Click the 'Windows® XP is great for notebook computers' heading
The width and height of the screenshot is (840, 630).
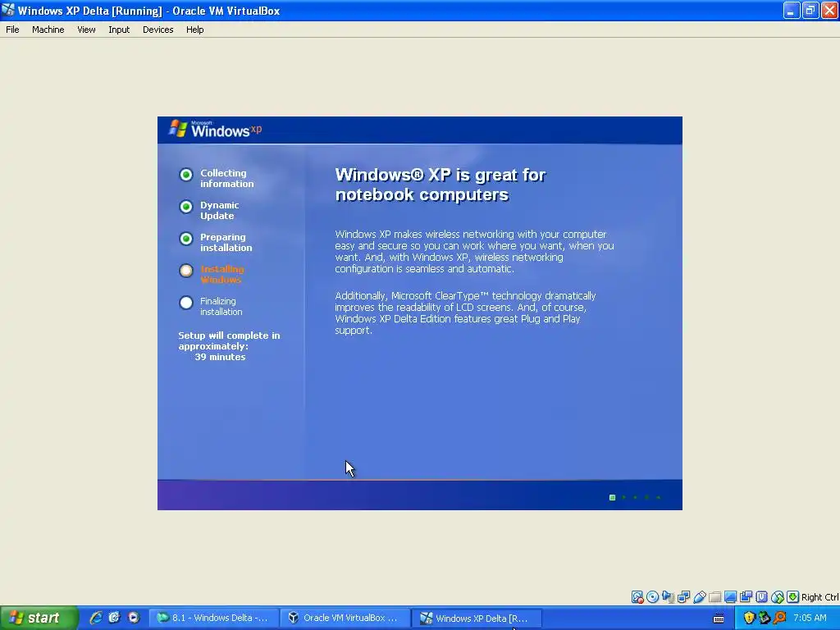440,185
